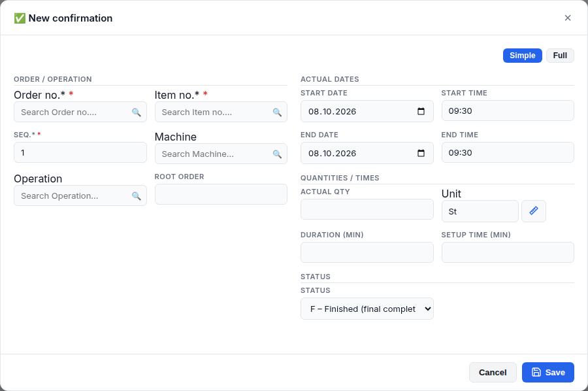Click the Operation search magnifier icon
588x391 pixels.
click(136, 196)
